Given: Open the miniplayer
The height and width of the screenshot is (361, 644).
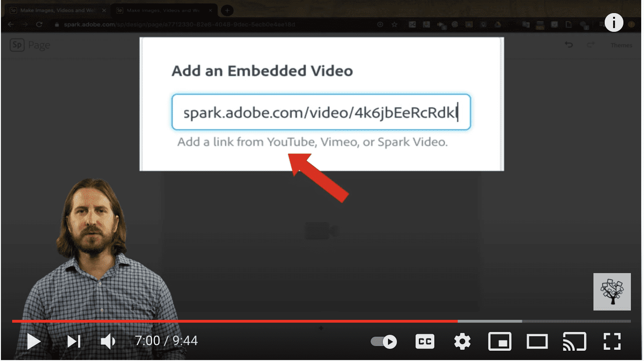Looking at the screenshot, I should pyautogui.click(x=499, y=342).
